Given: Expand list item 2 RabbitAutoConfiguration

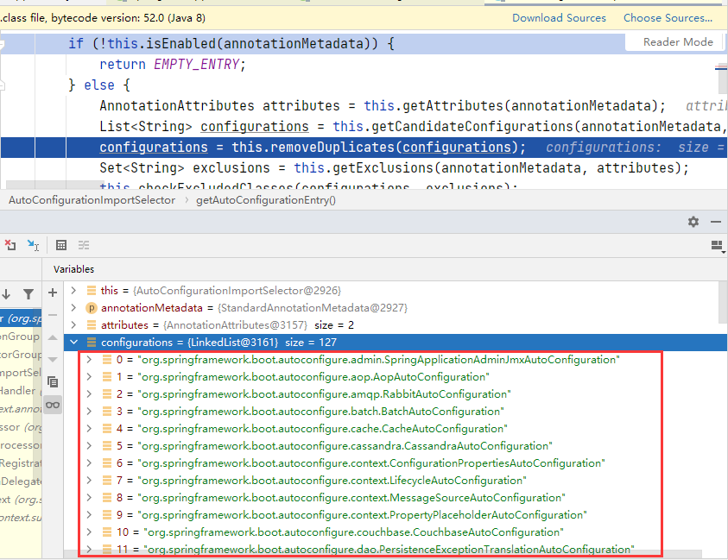Looking at the screenshot, I should (x=89, y=394).
